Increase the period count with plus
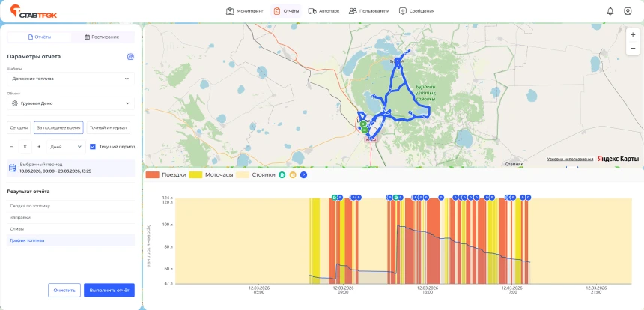Viewport: 644px width, 310px height. pyautogui.click(x=39, y=147)
